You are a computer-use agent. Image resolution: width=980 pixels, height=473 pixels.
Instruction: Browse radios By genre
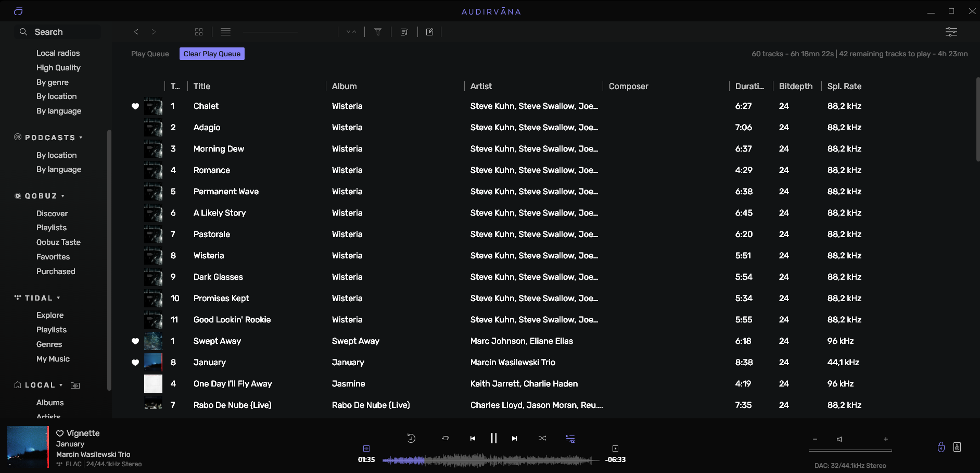[53, 82]
